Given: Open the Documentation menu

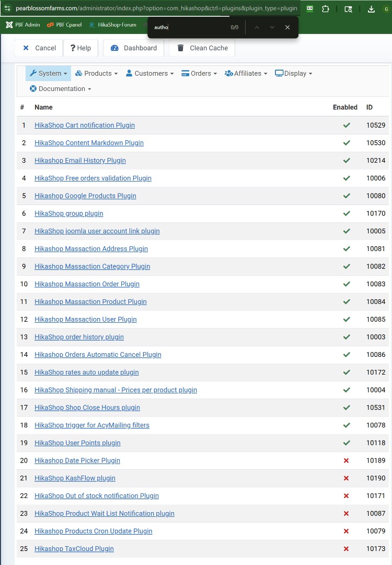Looking at the screenshot, I should (x=61, y=89).
